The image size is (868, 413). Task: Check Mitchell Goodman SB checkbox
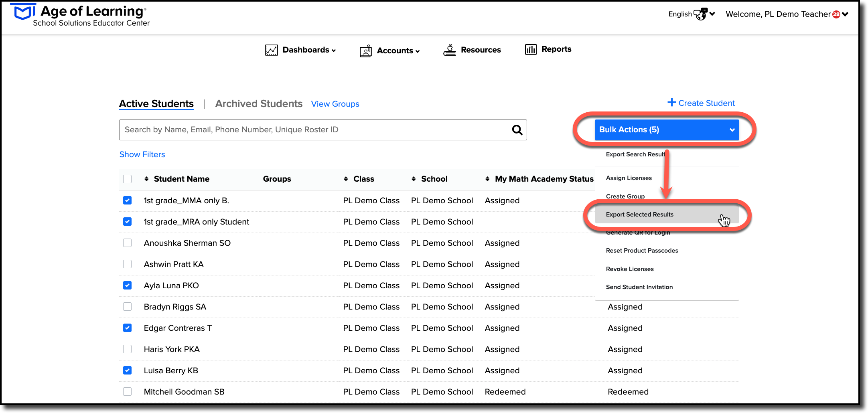coord(128,391)
